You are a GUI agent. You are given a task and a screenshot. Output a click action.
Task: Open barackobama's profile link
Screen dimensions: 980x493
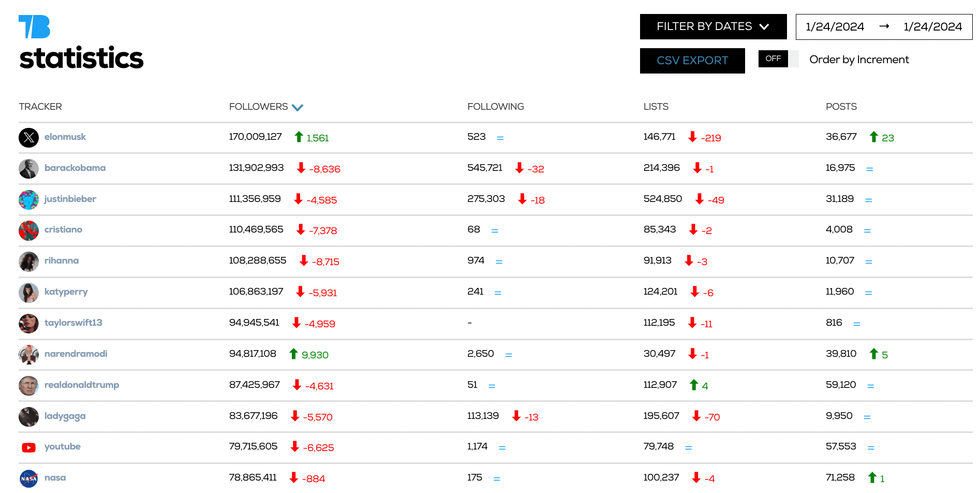tap(75, 168)
